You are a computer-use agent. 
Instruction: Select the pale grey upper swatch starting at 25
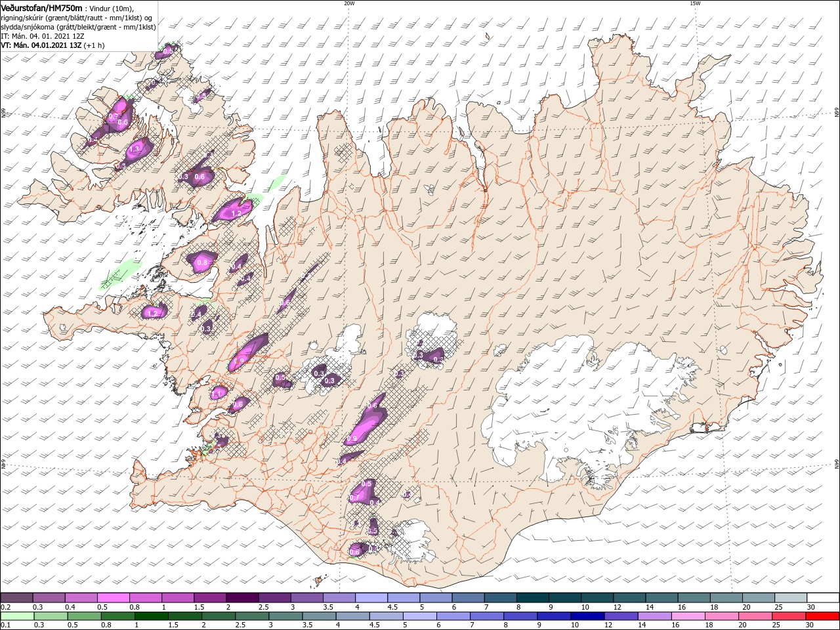tap(790, 597)
